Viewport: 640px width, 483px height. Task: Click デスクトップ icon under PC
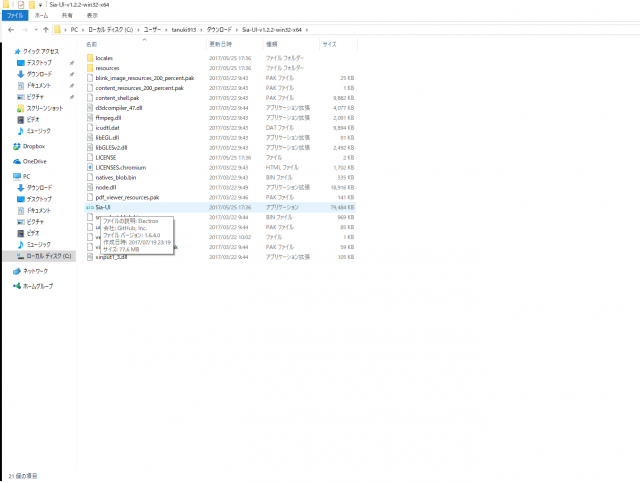coord(20,199)
